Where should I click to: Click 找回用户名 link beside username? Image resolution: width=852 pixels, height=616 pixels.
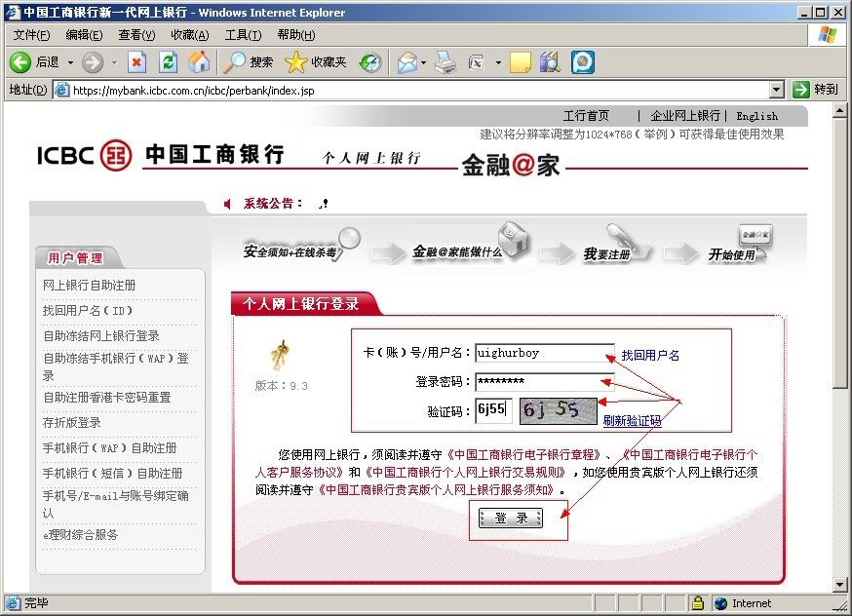click(650, 356)
